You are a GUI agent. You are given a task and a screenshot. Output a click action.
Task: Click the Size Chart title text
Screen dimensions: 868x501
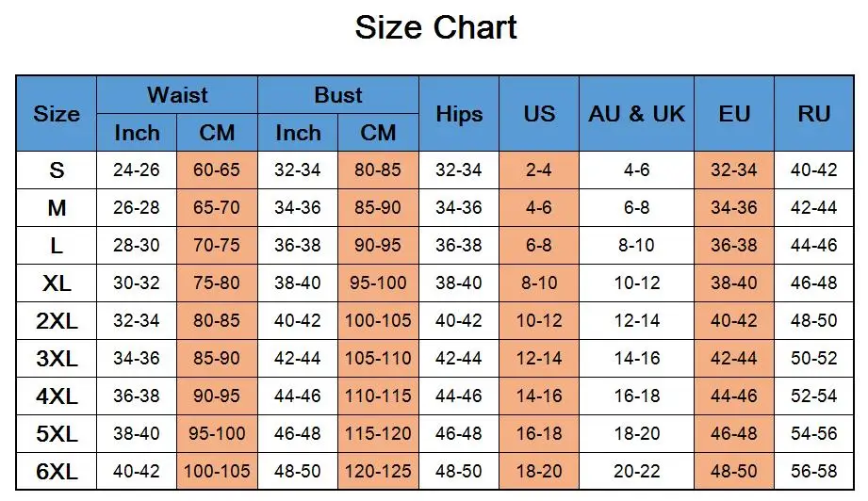pyautogui.click(x=435, y=27)
